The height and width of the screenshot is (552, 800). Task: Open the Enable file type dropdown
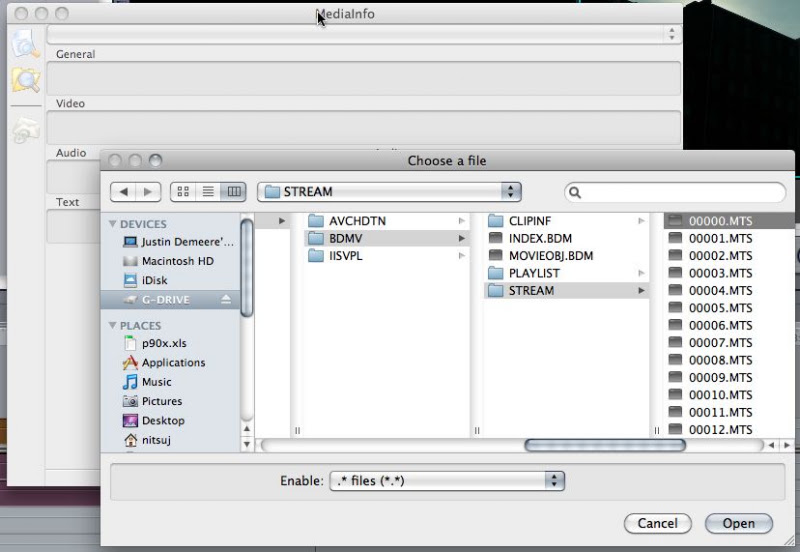(x=447, y=481)
